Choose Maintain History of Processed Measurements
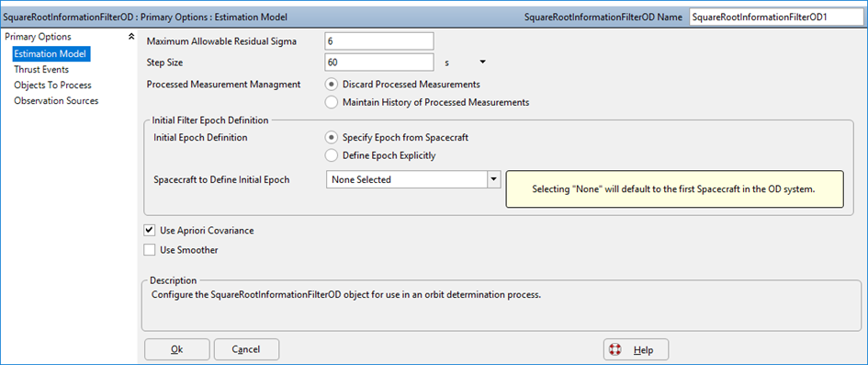Image resolution: width=868 pixels, height=365 pixels. pyautogui.click(x=332, y=102)
